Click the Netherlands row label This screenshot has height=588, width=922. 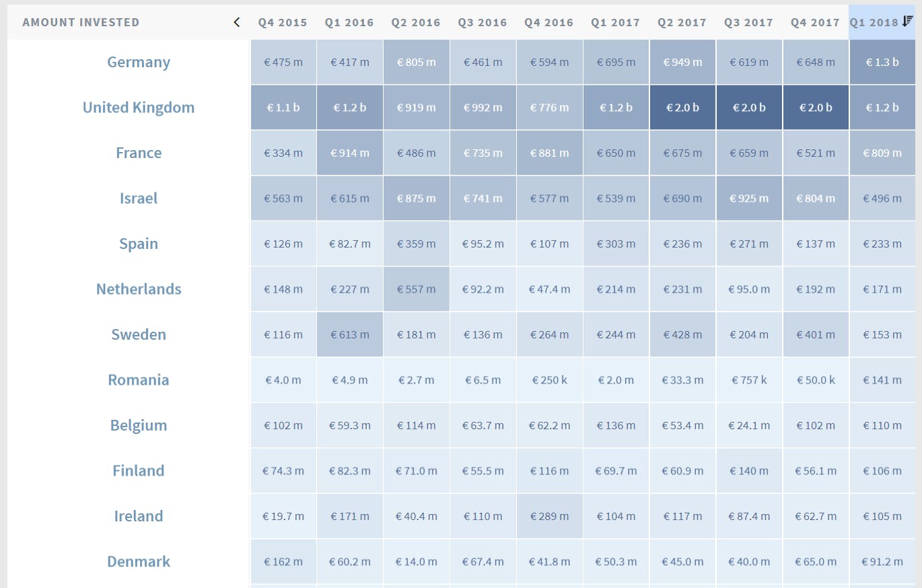[138, 289]
